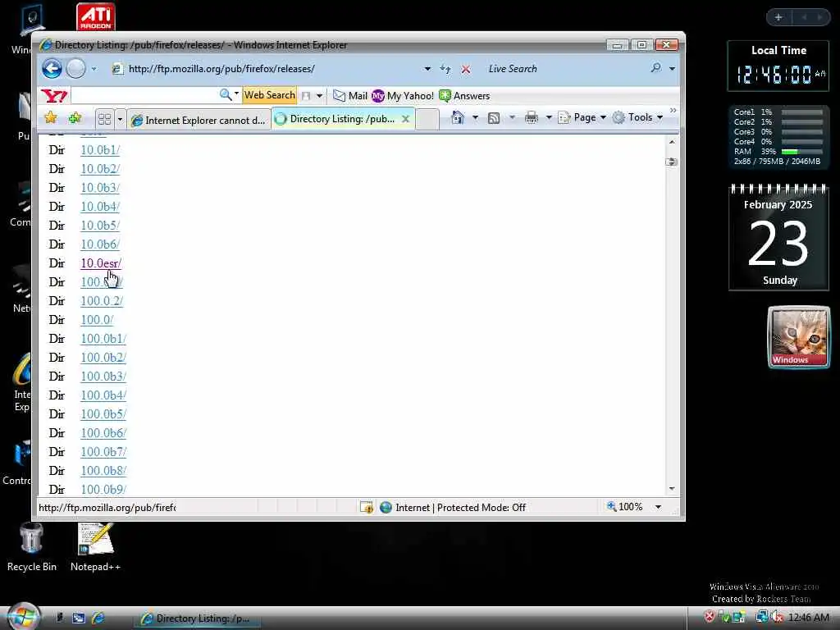Click the sidebar add gadget plus button
The height and width of the screenshot is (630, 840).
click(x=778, y=17)
